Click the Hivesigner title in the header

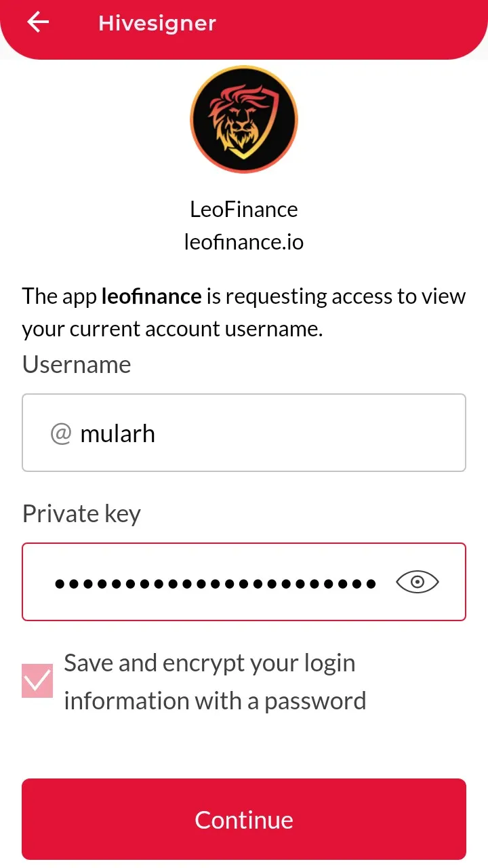coord(157,23)
